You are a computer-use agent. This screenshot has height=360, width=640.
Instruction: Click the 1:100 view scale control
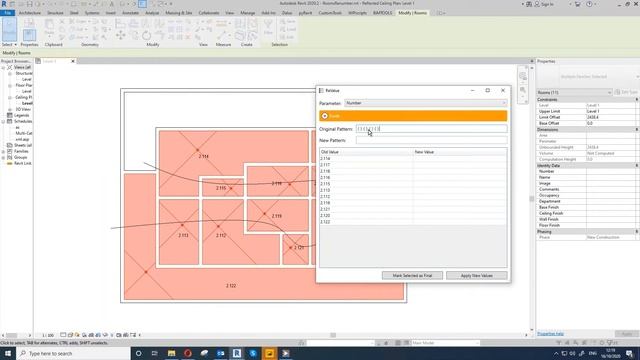[x=48, y=335]
